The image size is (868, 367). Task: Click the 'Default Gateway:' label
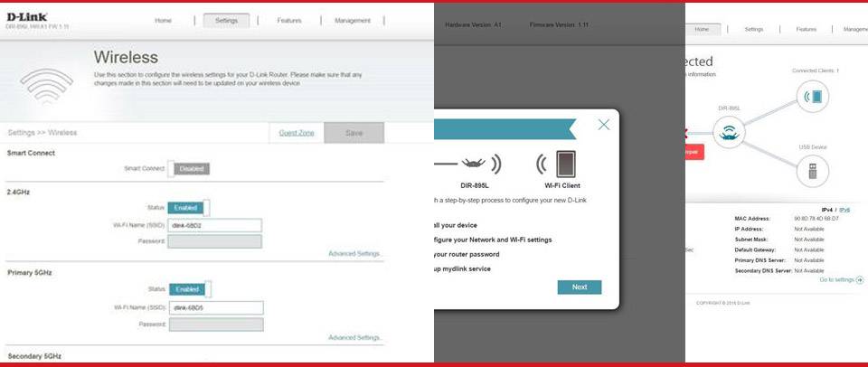pyautogui.click(x=756, y=250)
